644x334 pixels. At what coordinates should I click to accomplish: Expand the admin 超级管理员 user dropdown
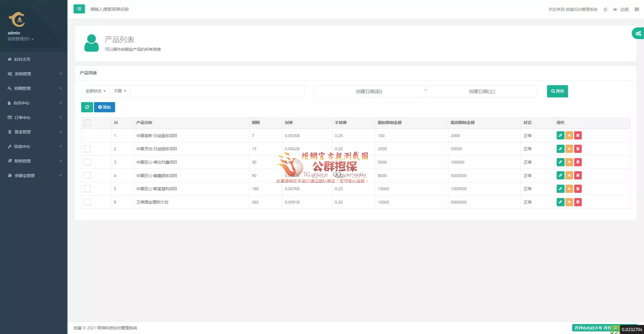pyautogui.click(x=20, y=39)
